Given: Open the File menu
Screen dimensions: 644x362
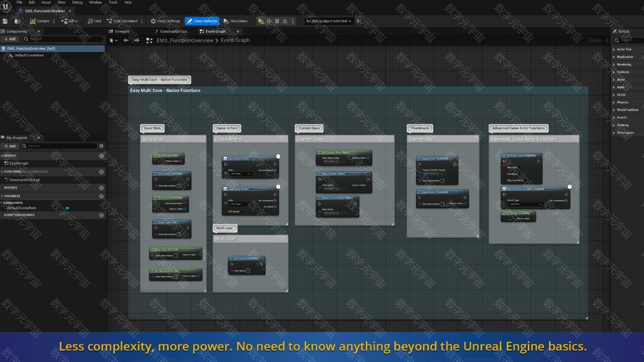Looking at the screenshot, I should pos(19,3).
